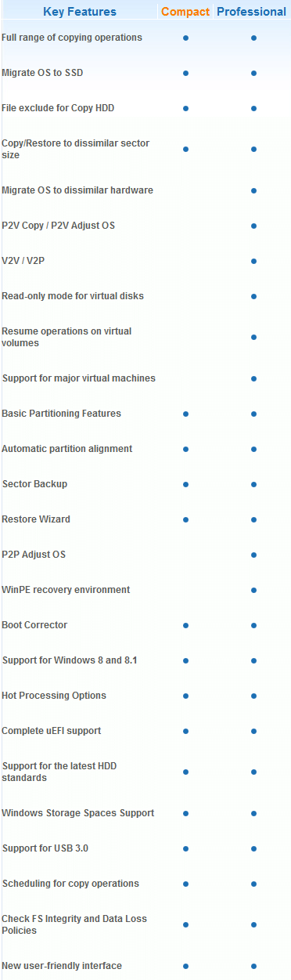Click Compact dot for Restore Wizard
Screen dimensions: 291x980
click(x=185, y=519)
